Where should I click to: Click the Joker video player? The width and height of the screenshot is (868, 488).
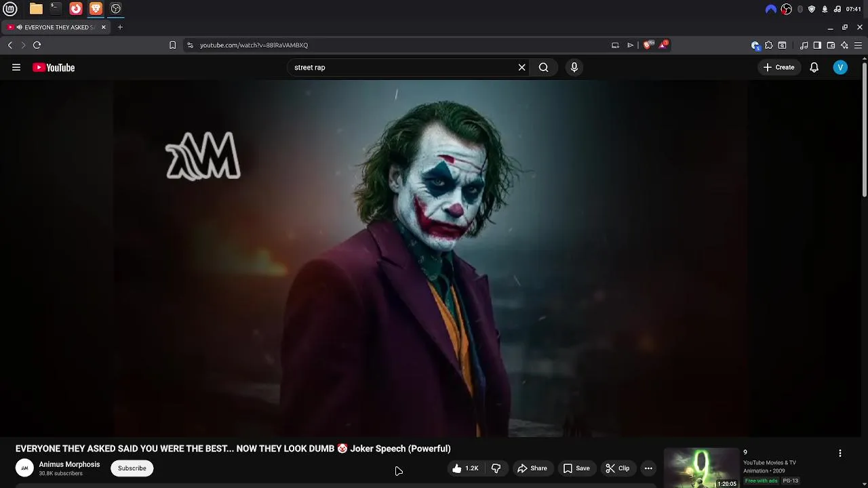point(431,259)
